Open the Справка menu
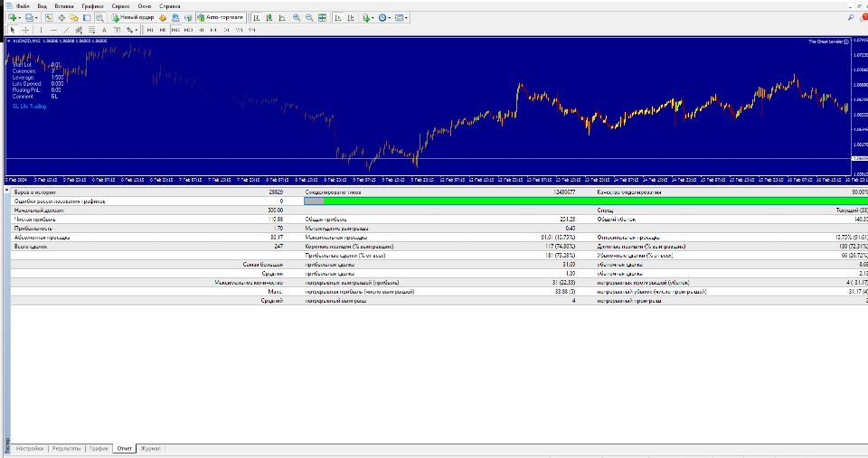Image resolution: width=868 pixels, height=458 pixels. click(169, 6)
